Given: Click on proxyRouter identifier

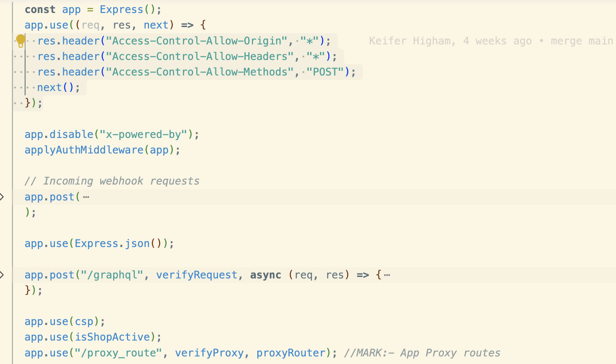Looking at the screenshot, I should coord(291,353).
